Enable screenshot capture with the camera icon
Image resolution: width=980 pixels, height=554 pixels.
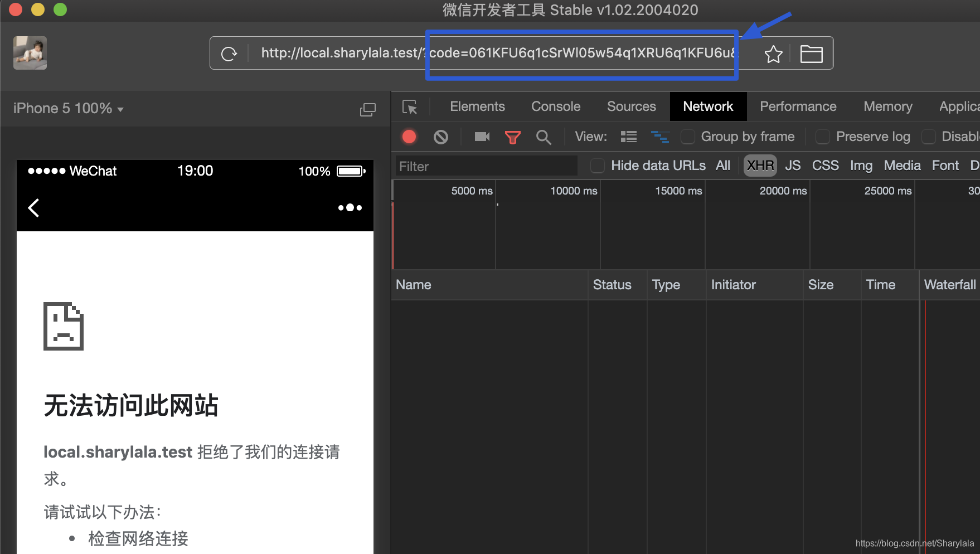point(481,137)
